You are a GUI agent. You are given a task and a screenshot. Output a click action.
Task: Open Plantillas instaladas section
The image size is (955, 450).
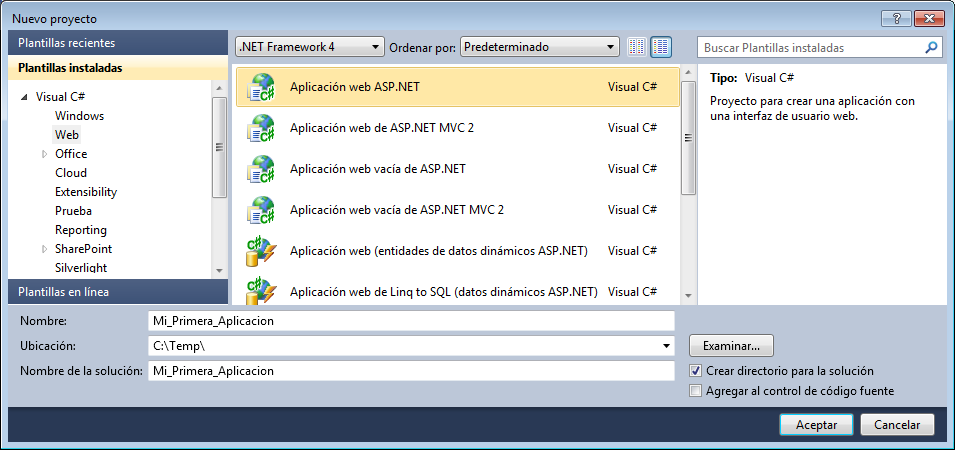tap(118, 68)
